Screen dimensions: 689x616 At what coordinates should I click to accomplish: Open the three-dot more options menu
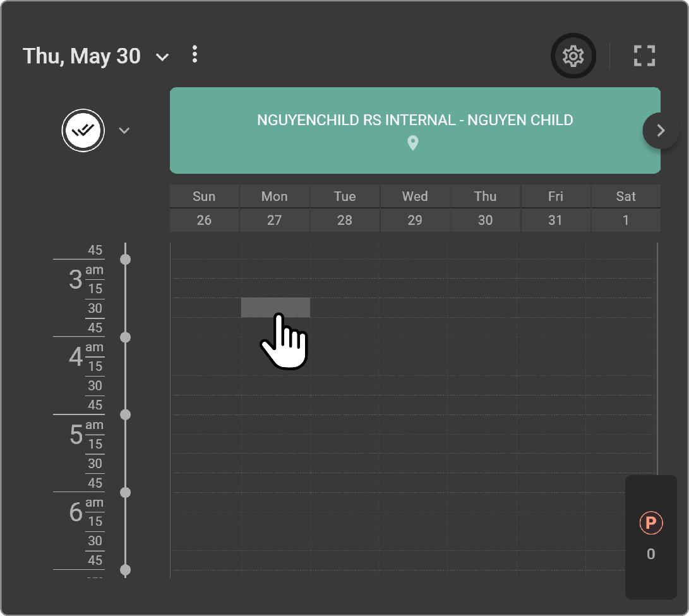195,55
